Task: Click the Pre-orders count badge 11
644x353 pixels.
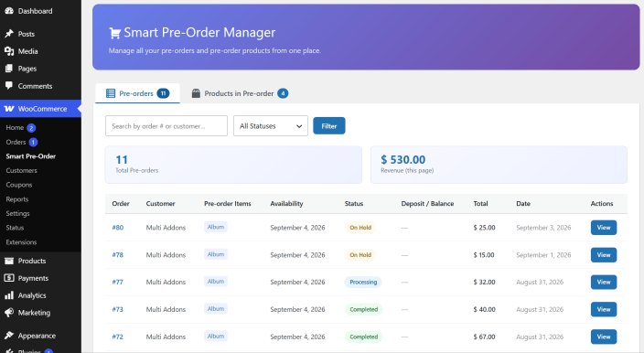Action: tap(163, 93)
